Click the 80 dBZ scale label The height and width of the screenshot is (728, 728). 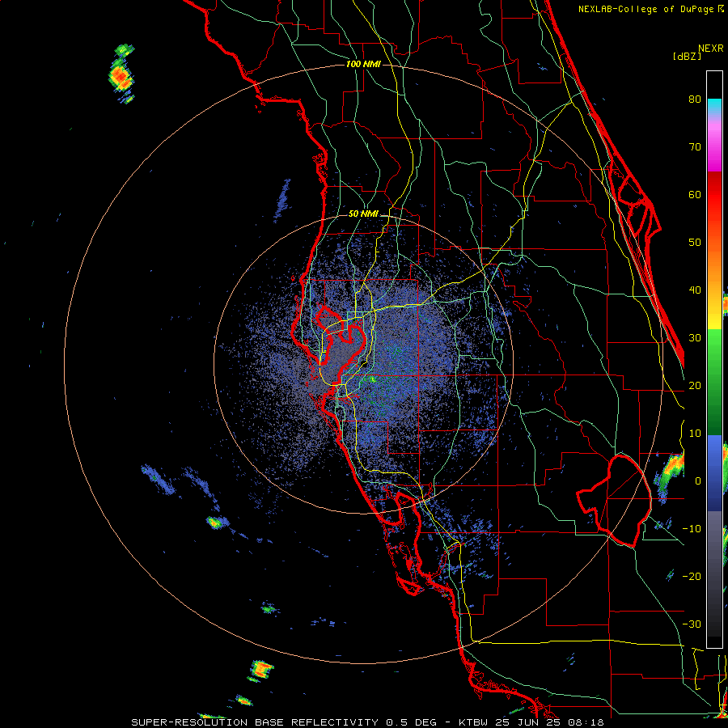(695, 99)
